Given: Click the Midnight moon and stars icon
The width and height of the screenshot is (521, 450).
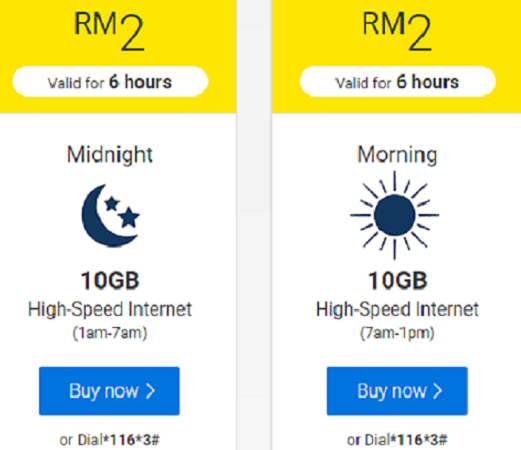Looking at the screenshot, I should point(110,215).
